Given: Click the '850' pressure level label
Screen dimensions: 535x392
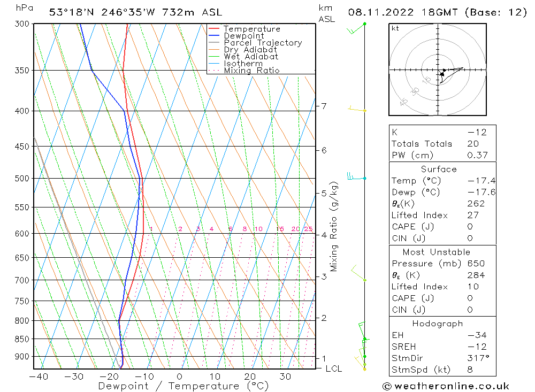Looking at the screenshot, I should pyautogui.click(x=22, y=339).
